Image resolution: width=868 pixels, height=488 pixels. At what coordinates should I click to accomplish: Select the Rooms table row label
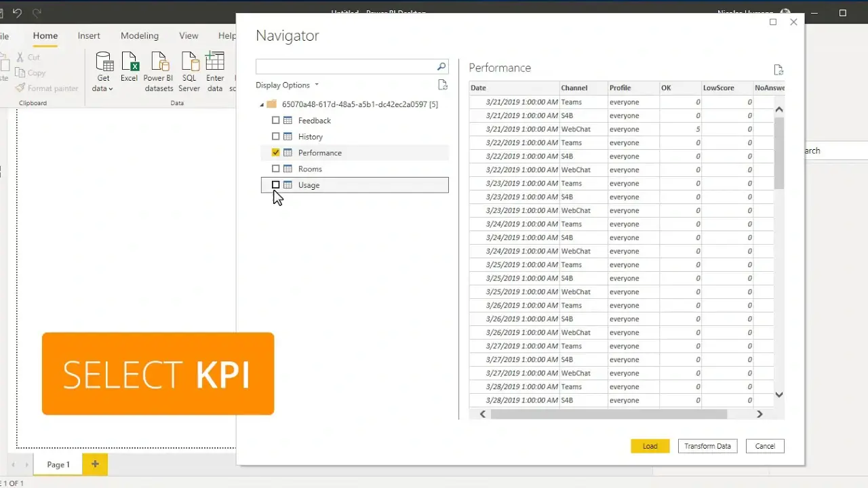coord(310,169)
